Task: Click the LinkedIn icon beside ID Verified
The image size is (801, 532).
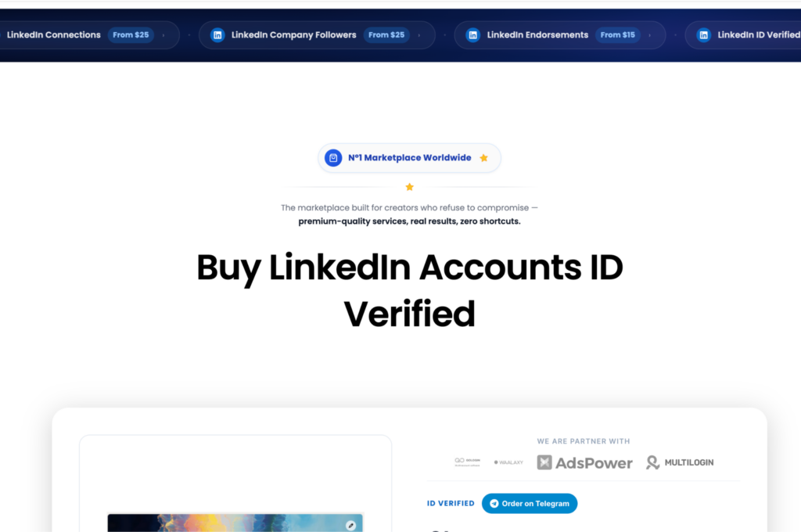Action: point(703,35)
